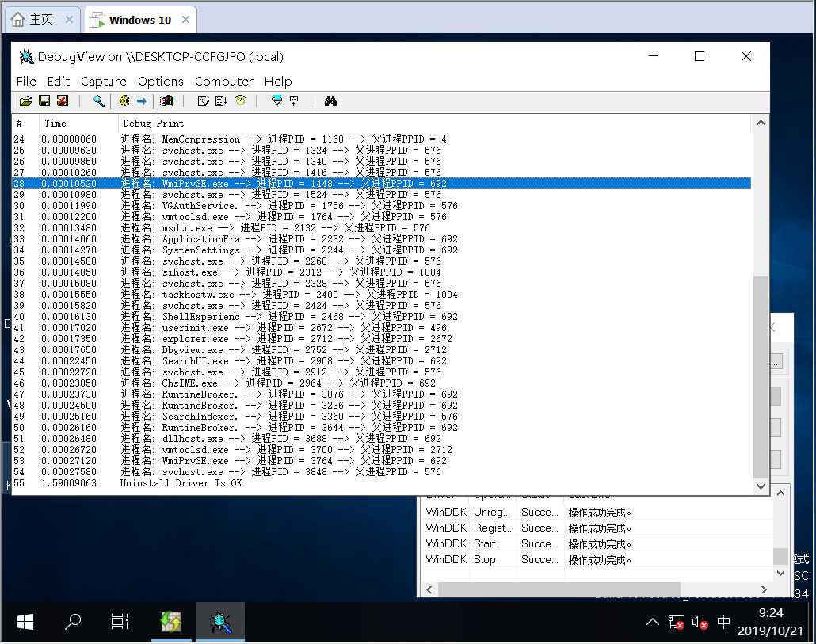Viewport: 816px width, 644px height.
Task: Open Filter/Highlight with the funnel icon
Action: tap(276, 101)
